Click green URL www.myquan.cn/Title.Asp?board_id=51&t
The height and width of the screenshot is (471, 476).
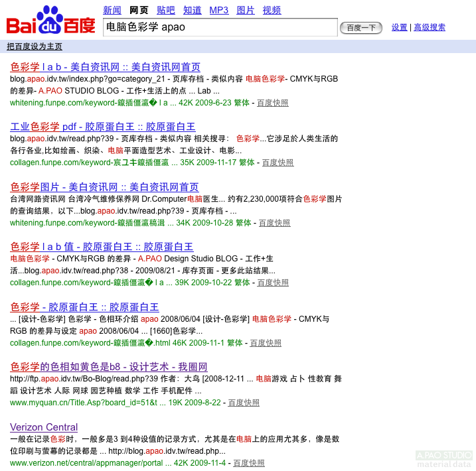tap(84, 403)
